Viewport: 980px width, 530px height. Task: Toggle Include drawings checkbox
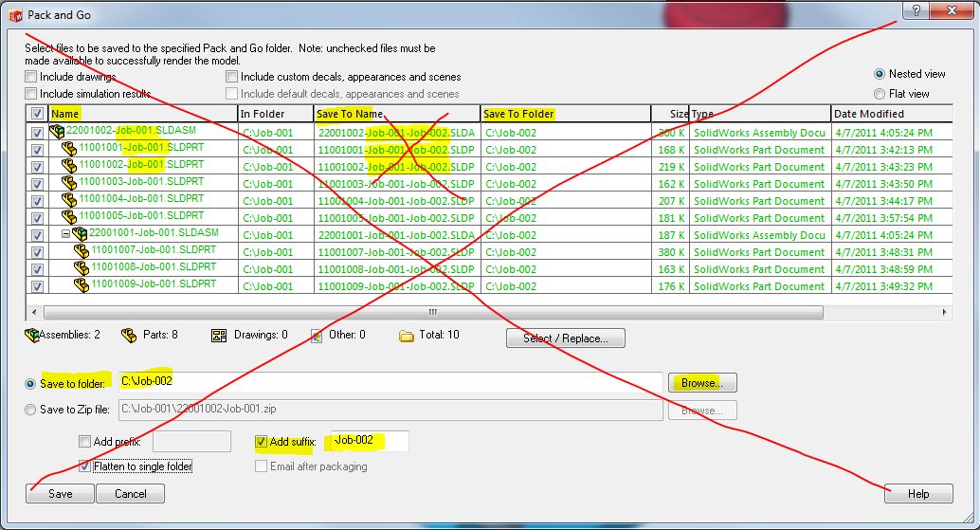click(30, 76)
